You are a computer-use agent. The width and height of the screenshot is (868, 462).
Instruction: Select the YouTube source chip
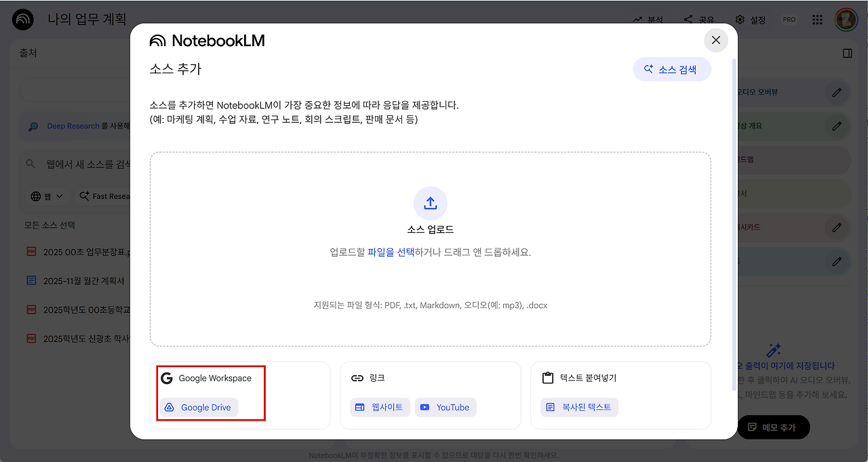(x=446, y=408)
